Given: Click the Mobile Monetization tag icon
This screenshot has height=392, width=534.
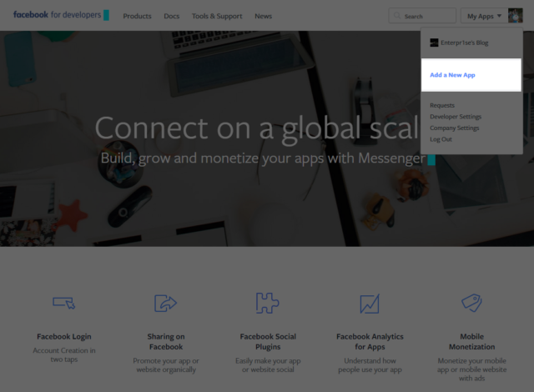Looking at the screenshot, I should pyautogui.click(x=471, y=303).
